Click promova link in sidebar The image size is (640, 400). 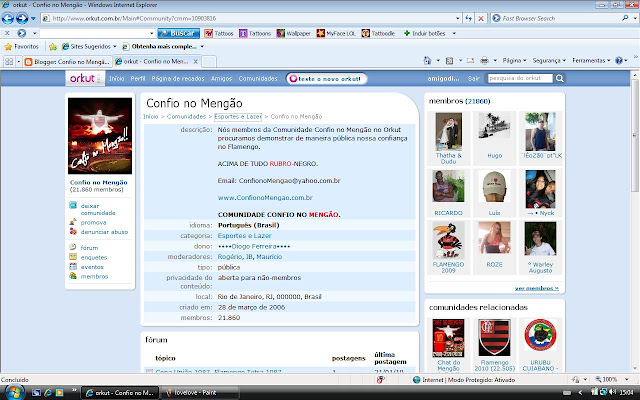[x=93, y=222]
